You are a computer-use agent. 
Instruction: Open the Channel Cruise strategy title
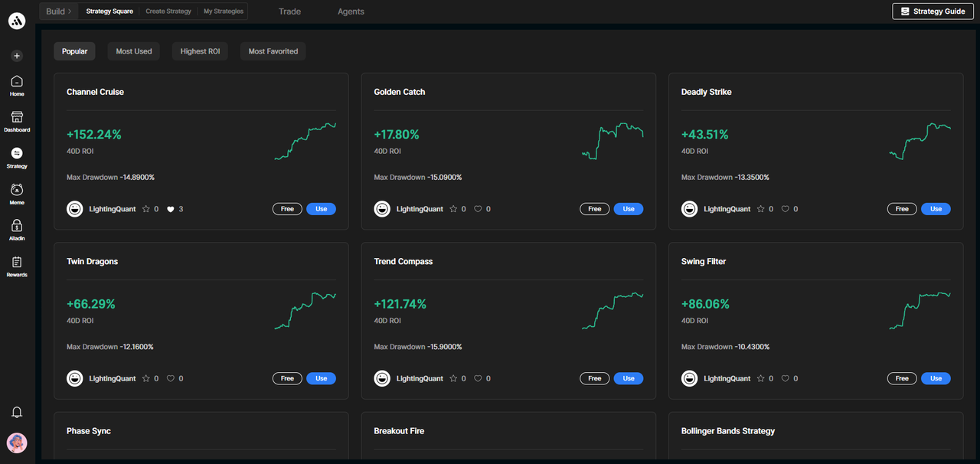coord(95,92)
